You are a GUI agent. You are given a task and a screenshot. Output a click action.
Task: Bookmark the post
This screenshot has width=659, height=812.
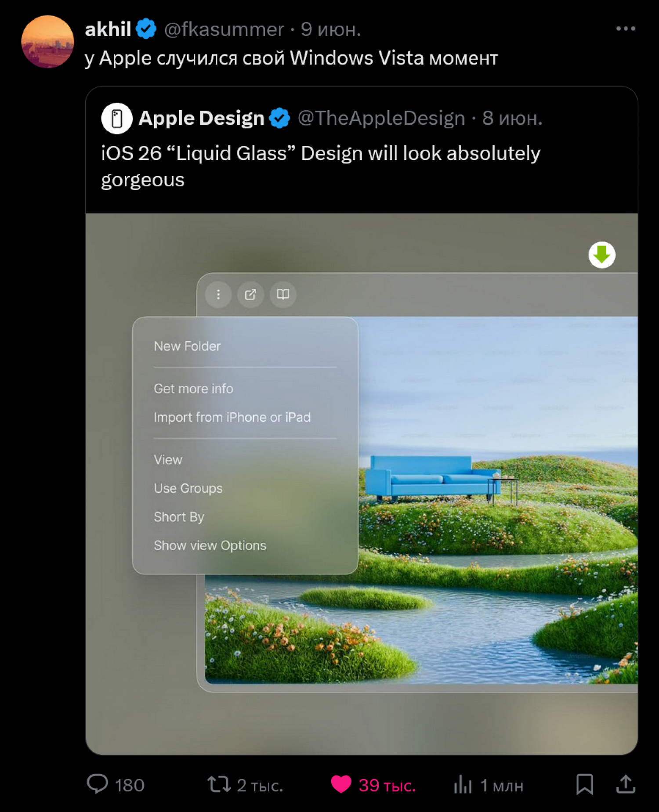pyautogui.click(x=585, y=784)
